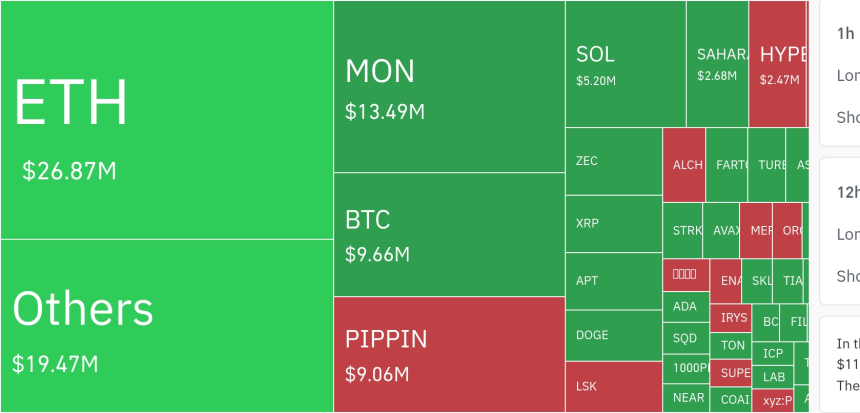Viewport: 860px width, 413px height.
Task: Select the XRP tile
Action: (613, 223)
